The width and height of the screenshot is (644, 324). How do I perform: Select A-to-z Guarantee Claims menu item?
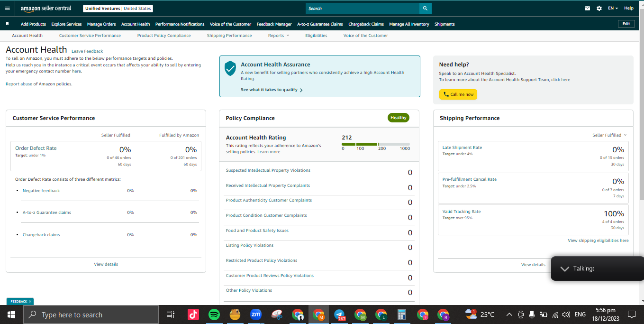click(320, 24)
